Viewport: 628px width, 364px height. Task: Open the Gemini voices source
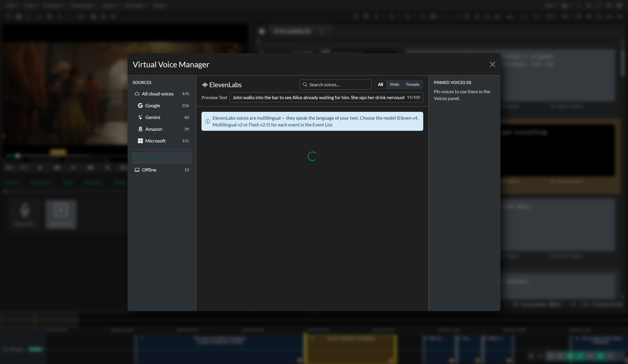coord(162,117)
